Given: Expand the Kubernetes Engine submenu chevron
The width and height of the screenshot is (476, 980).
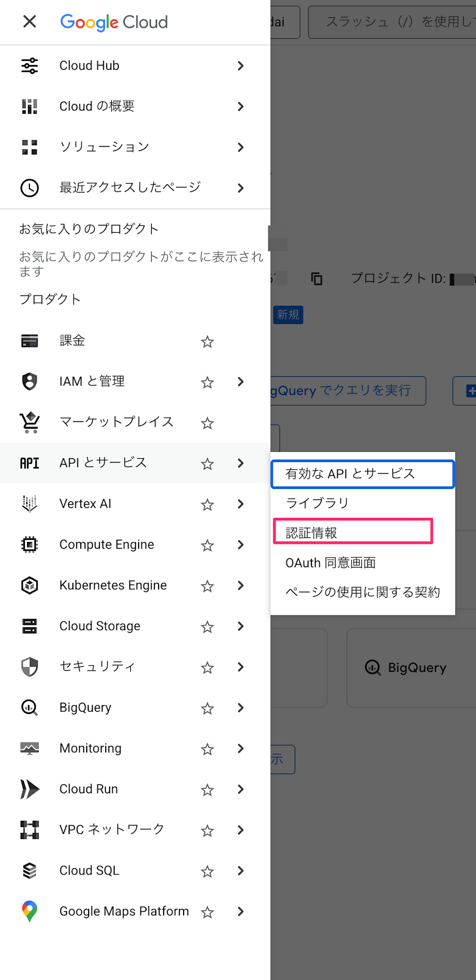Looking at the screenshot, I should (240, 585).
